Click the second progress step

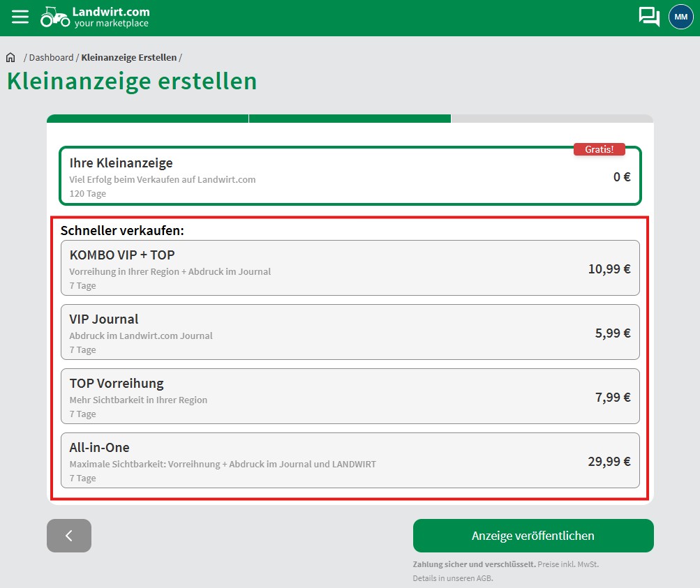pyautogui.click(x=350, y=119)
